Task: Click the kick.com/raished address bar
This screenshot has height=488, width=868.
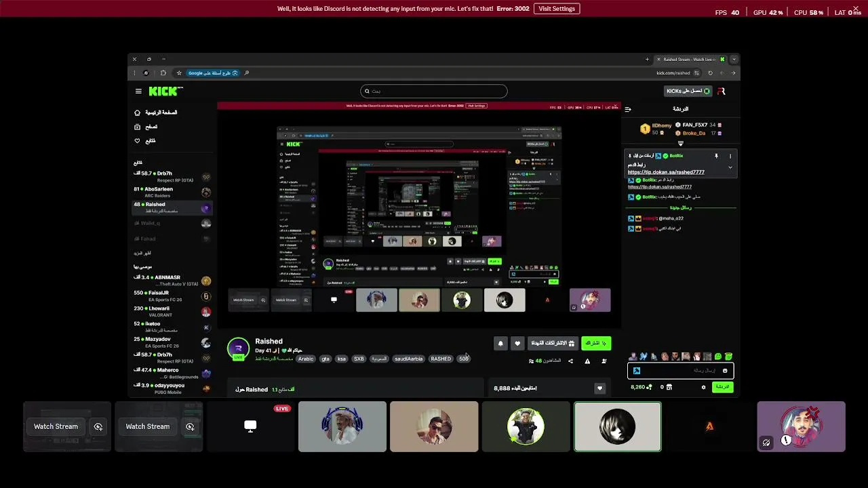Action: point(673,73)
